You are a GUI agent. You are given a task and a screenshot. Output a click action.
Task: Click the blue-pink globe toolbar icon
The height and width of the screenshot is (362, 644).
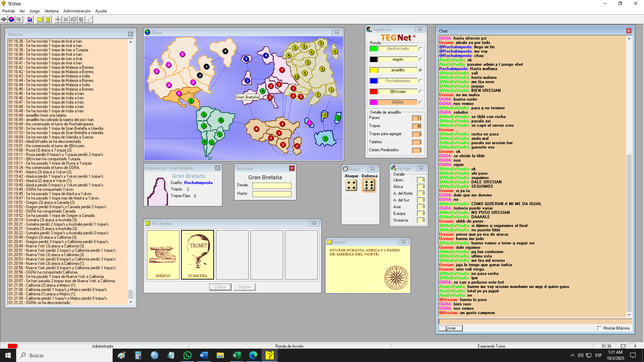(11, 19)
